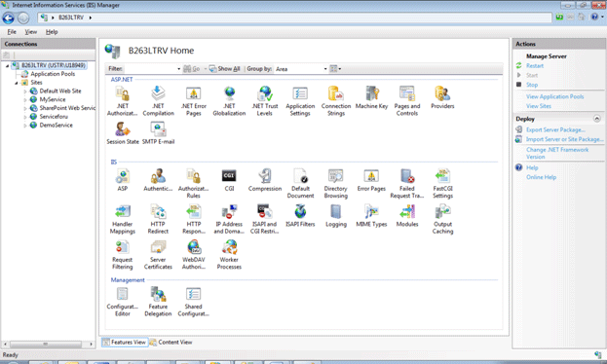Open .NET Compilation feature
The image size is (607, 364).
[x=158, y=101]
